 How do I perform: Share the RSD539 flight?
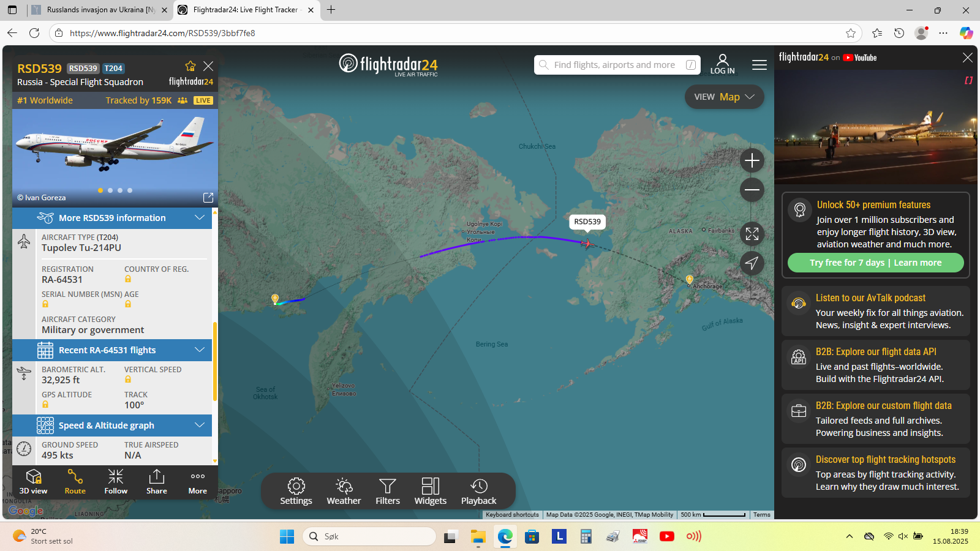pos(157,482)
